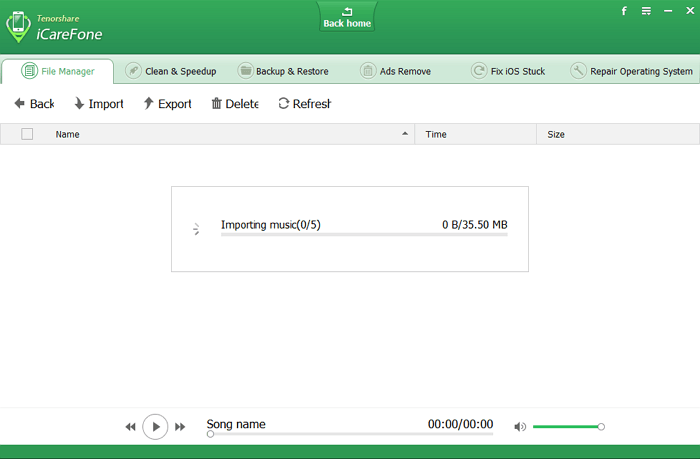The image size is (700, 459).
Task: Select the Backup & Restore tab
Action: (x=283, y=71)
